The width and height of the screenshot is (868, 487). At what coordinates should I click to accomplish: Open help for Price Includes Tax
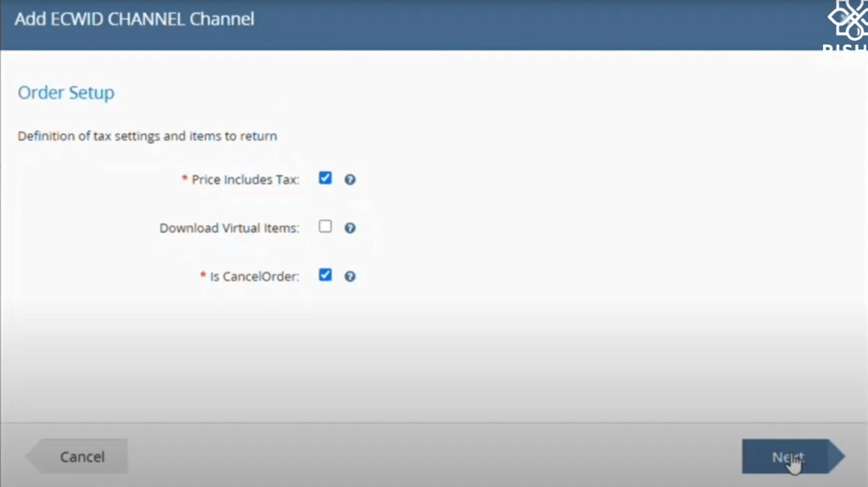tap(350, 179)
